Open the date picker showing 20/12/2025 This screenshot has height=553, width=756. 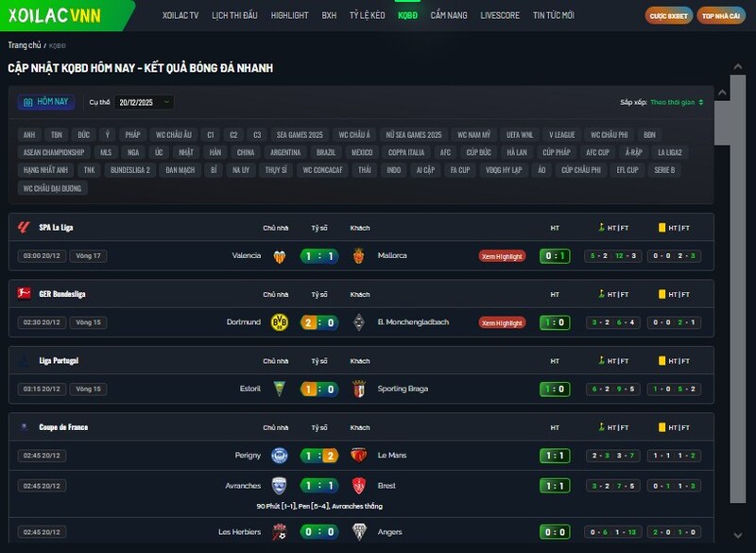145,102
